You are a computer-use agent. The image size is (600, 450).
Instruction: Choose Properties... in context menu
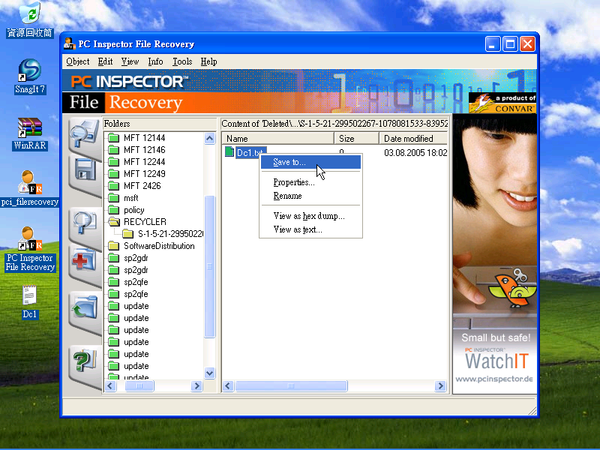311,182
